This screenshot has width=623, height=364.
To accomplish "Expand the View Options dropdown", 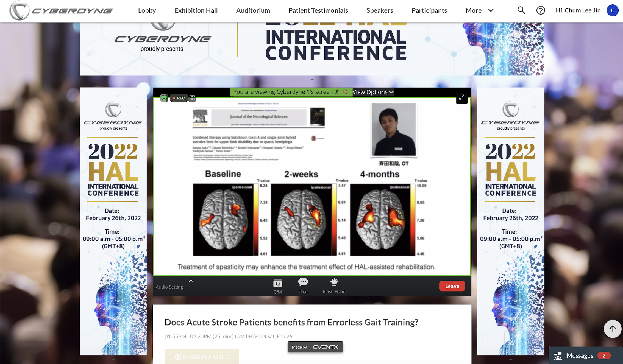I will tap(373, 92).
